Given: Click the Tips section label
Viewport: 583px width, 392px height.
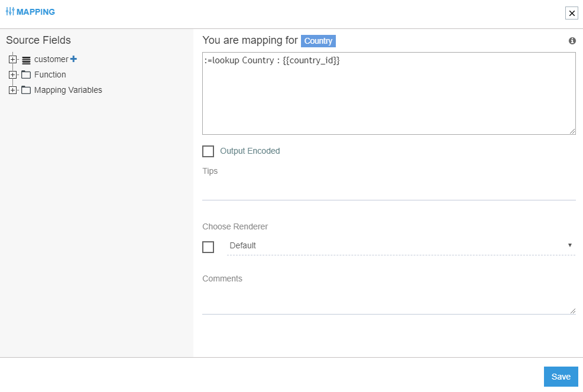Looking at the screenshot, I should pyautogui.click(x=210, y=171).
